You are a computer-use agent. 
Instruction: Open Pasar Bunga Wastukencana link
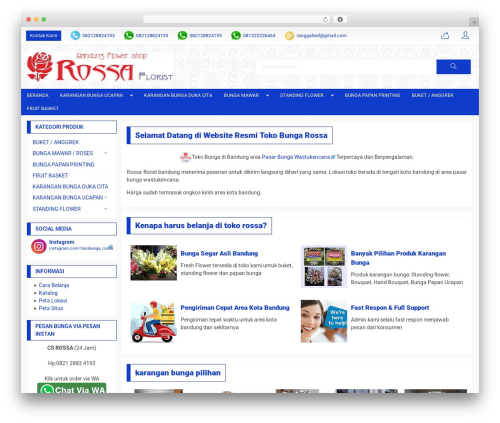296,157
